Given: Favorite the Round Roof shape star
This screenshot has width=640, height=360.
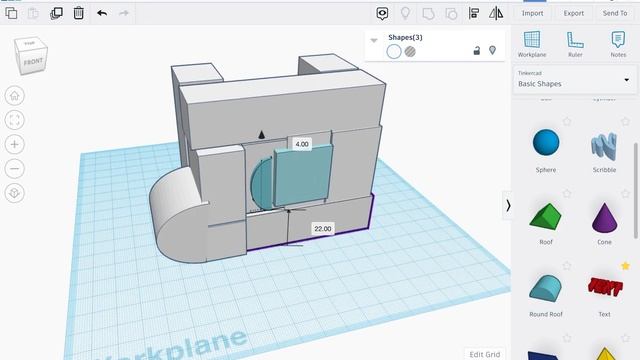Looking at the screenshot, I should point(567,266).
